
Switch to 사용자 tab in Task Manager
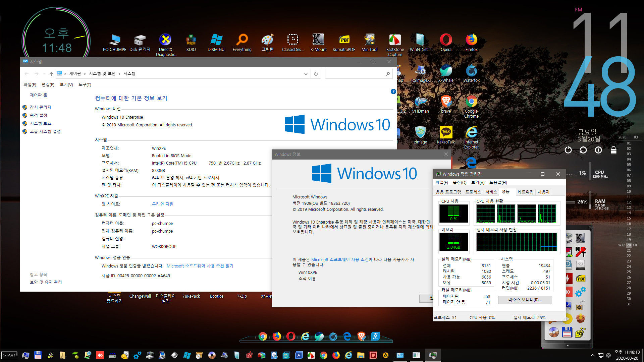click(543, 192)
